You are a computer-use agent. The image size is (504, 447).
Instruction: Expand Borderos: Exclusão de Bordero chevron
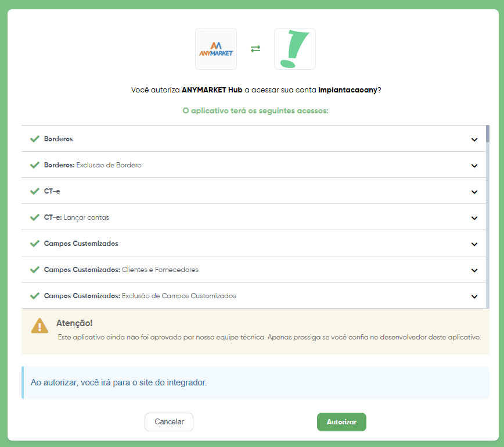click(x=474, y=166)
